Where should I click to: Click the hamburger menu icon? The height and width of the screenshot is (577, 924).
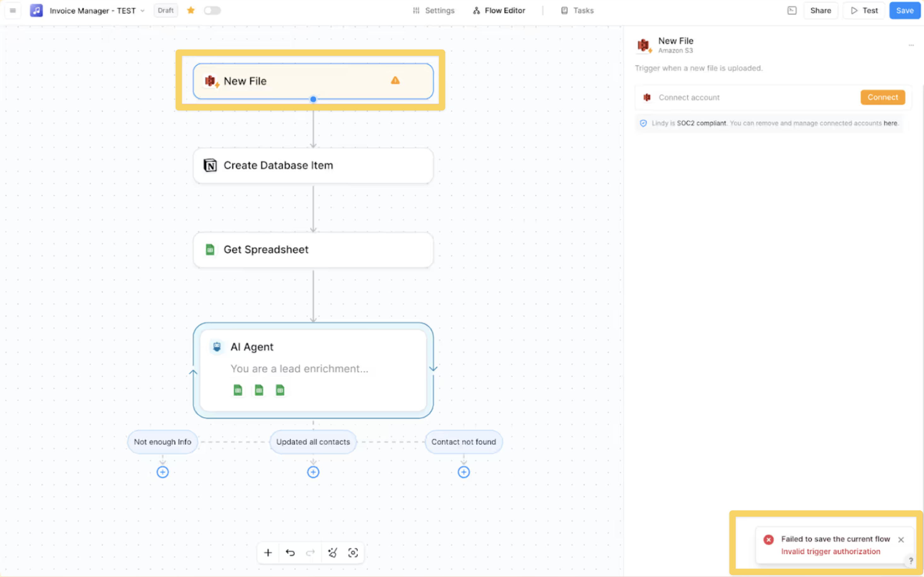click(13, 10)
